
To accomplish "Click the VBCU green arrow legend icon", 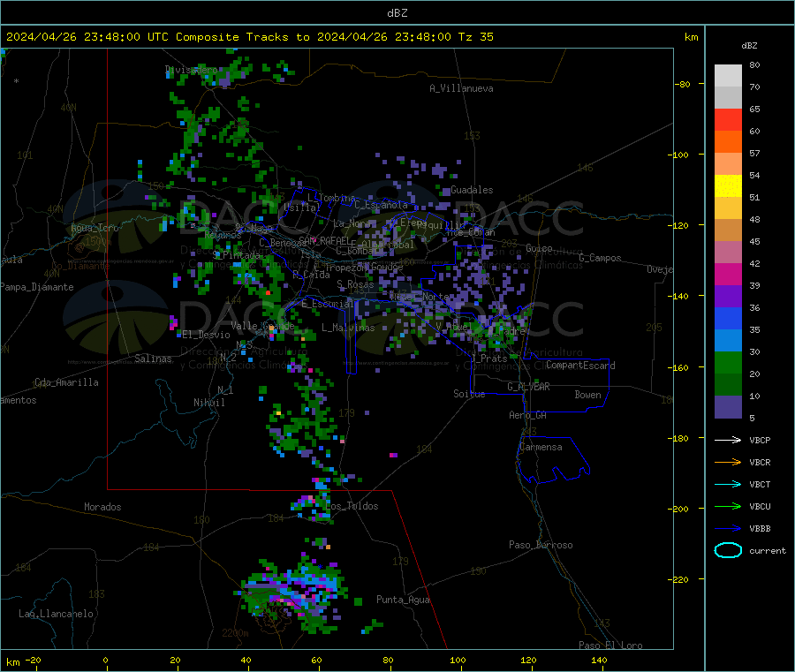I will (x=728, y=506).
